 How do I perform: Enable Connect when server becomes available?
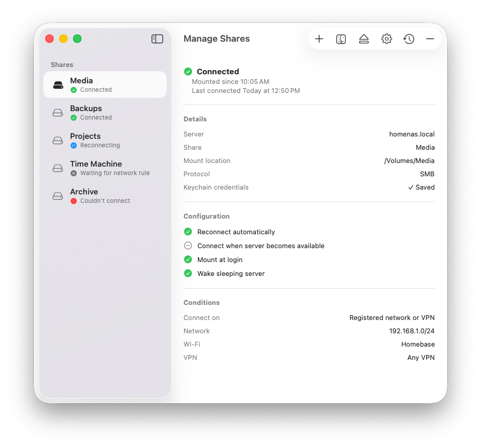(x=188, y=246)
